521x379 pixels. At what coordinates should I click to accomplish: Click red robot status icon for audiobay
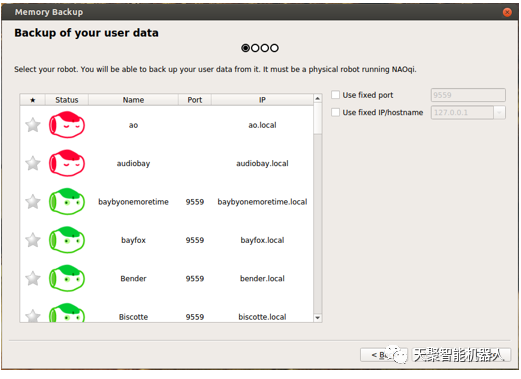pos(67,163)
